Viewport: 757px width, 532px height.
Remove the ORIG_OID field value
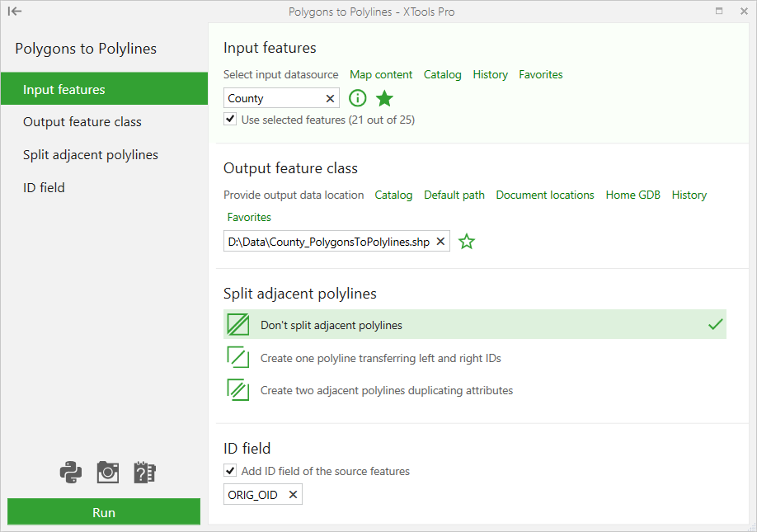pos(293,495)
